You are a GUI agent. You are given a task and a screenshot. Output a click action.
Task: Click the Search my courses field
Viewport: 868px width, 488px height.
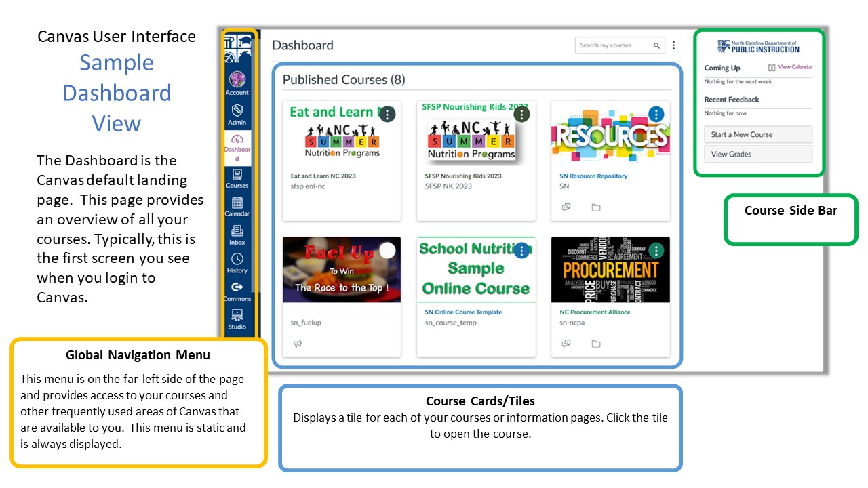tap(614, 45)
